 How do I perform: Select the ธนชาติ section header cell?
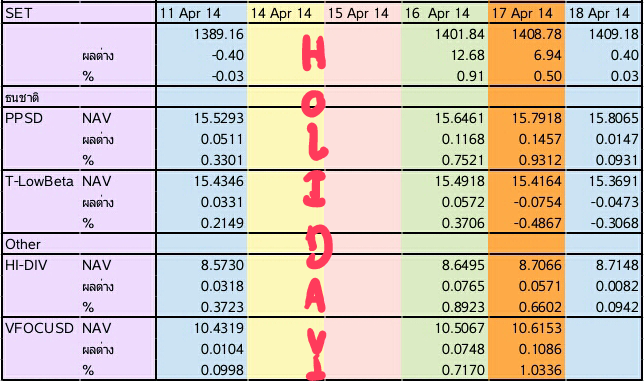(x=79, y=98)
